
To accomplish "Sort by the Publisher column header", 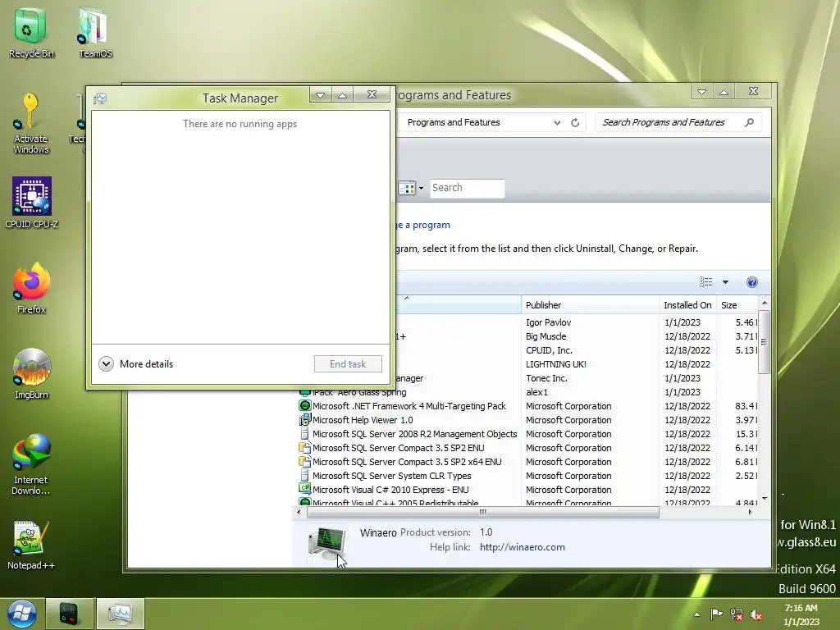I will [591, 305].
